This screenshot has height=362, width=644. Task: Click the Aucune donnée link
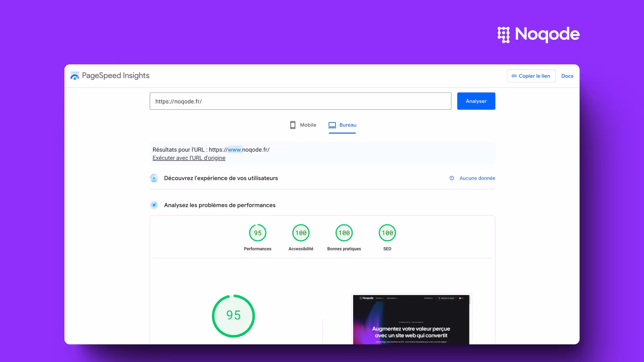[477, 178]
